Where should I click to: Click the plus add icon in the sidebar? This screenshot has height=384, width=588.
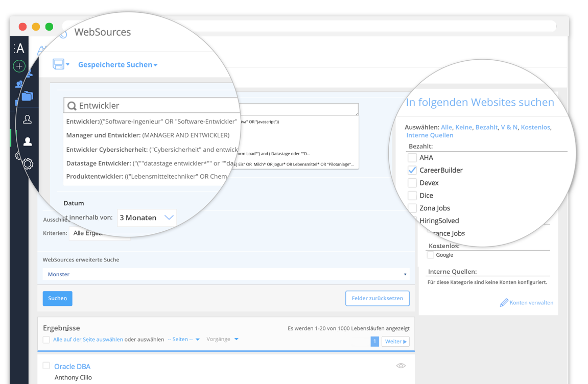point(19,66)
